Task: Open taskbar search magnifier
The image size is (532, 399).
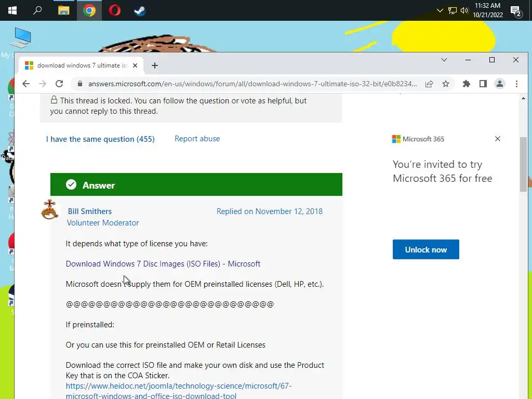Action: click(37, 10)
